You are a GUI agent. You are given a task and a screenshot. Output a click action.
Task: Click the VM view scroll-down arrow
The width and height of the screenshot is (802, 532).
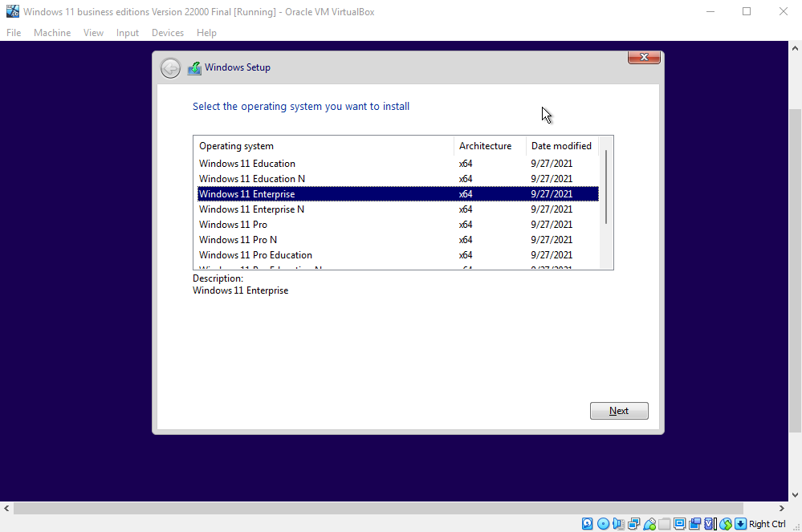[795, 495]
